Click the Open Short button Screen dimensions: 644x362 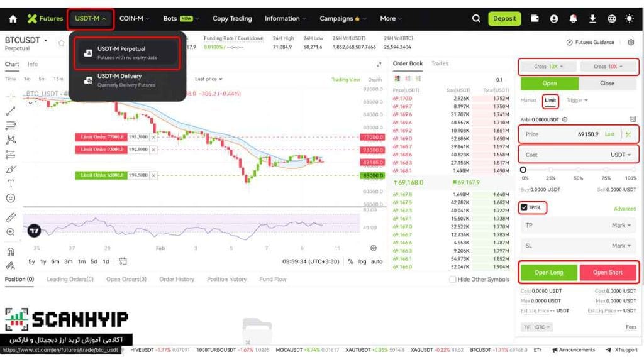pos(608,273)
